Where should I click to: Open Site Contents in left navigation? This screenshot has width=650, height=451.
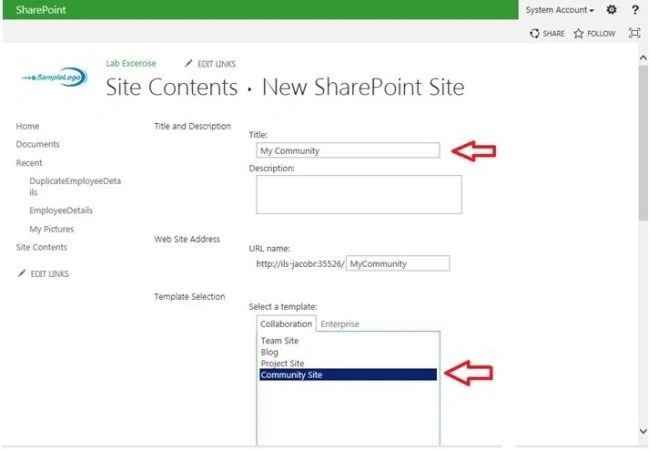[41, 247]
